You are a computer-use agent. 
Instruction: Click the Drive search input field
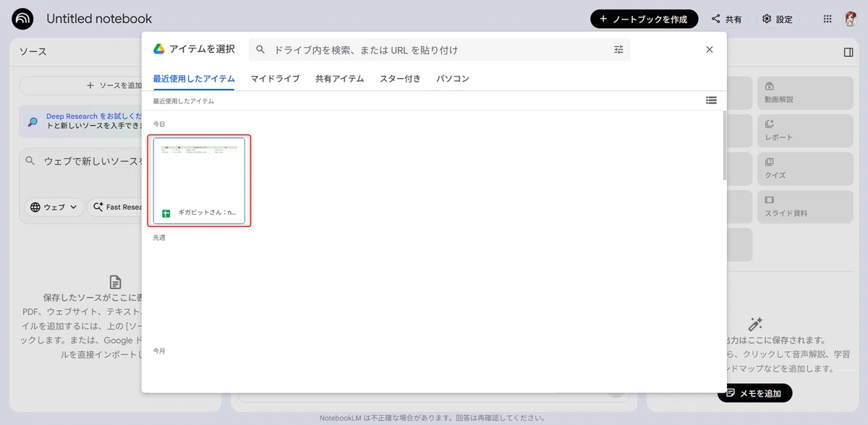[439, 50]
